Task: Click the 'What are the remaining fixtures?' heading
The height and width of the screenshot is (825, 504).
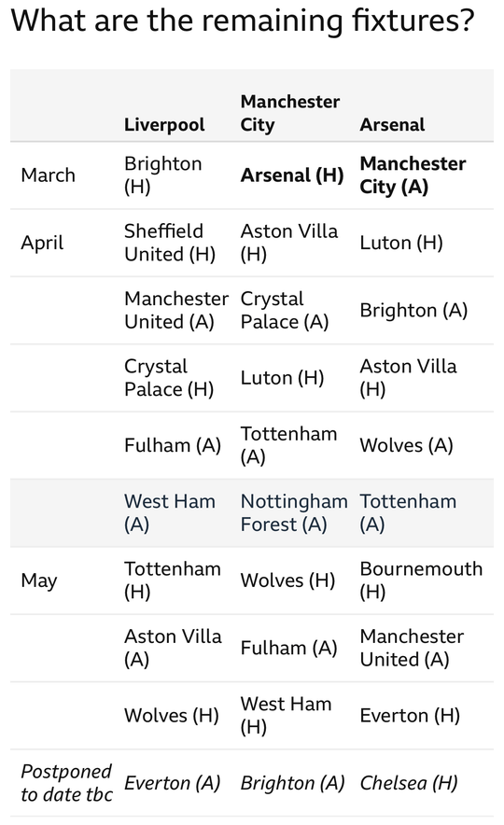Action: click(x=243, y=21)
